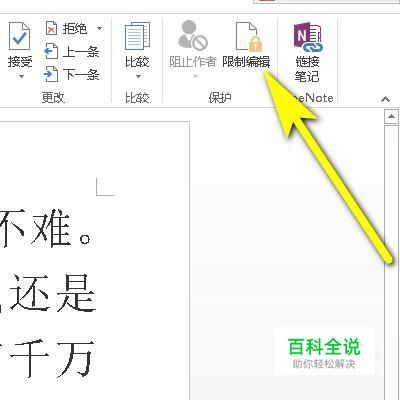
Task: Click the text 千万 in the document
Action: tap(52, 358)
